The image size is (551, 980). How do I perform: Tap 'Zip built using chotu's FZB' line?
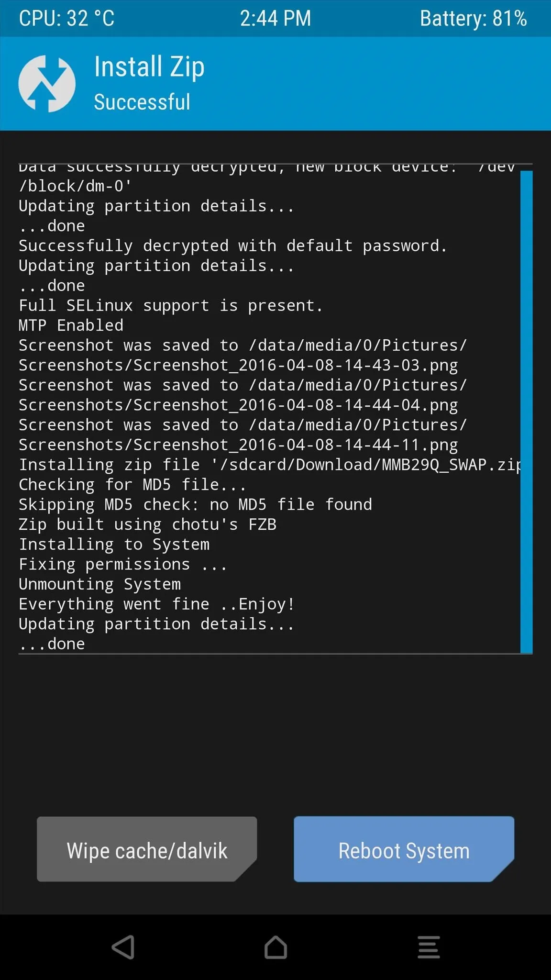coord(147,524)
